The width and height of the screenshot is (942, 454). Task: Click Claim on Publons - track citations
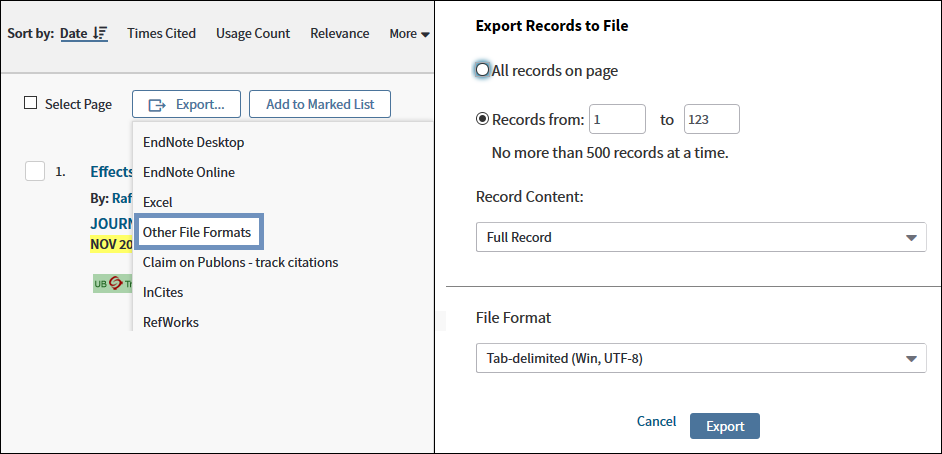coord(240,262)
